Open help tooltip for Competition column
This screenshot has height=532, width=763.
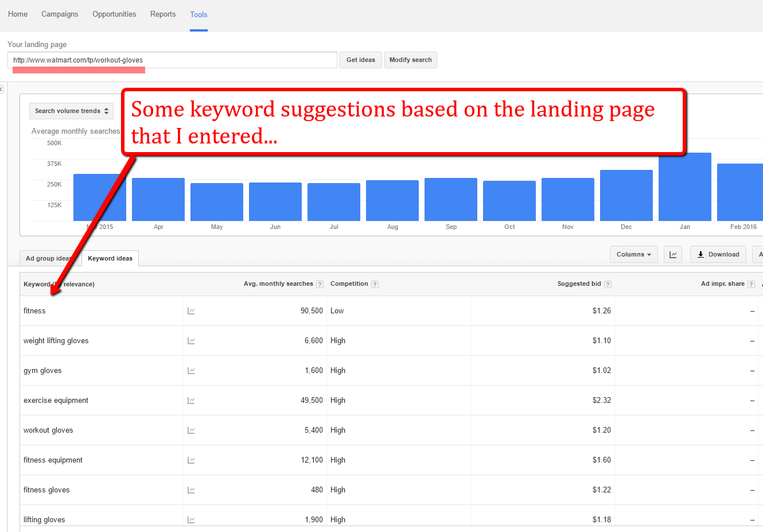tap(375, 284)
